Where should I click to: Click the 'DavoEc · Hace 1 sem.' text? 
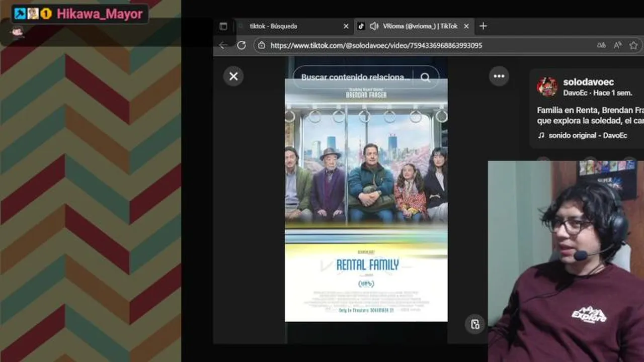pos(598,93)
